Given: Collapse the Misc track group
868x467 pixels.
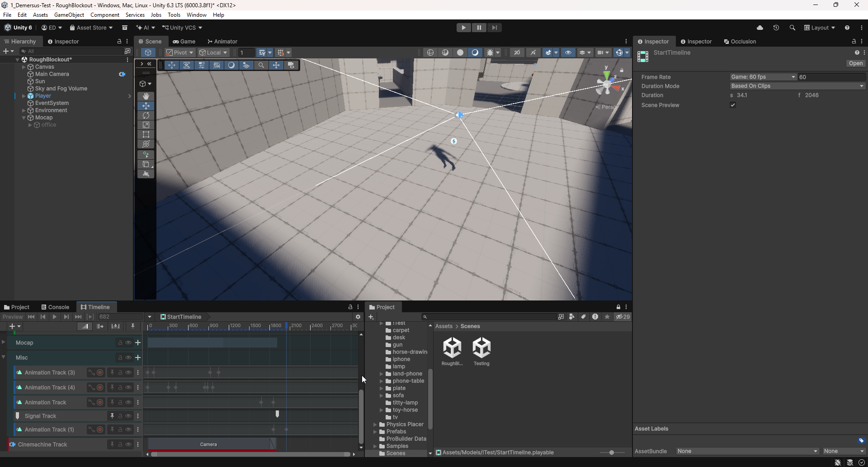Looking at the screenshot, I should click(x=4, y=357).
